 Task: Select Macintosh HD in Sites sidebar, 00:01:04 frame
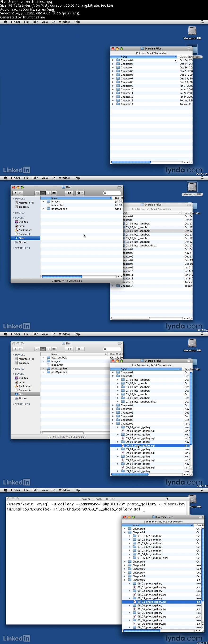tap(26, 203)
